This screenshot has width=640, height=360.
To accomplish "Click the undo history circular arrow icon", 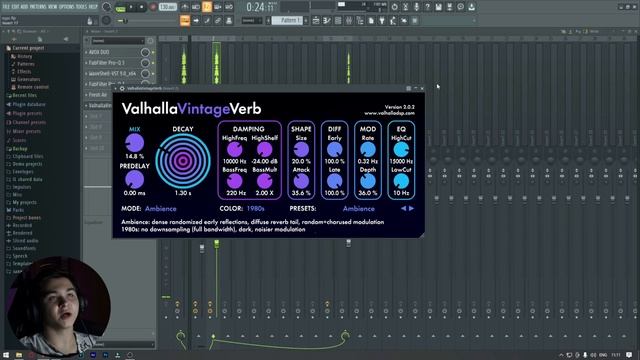I will pyautogui.click(x=394, y=7).
